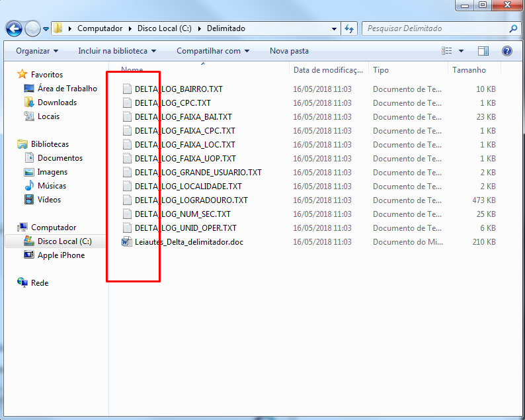Select file DELTA_LOG_GRANDE_USUARIO.TXT
Image resolution: width=525 pixels, height=420 pixels.
click(x=198, y=173)
